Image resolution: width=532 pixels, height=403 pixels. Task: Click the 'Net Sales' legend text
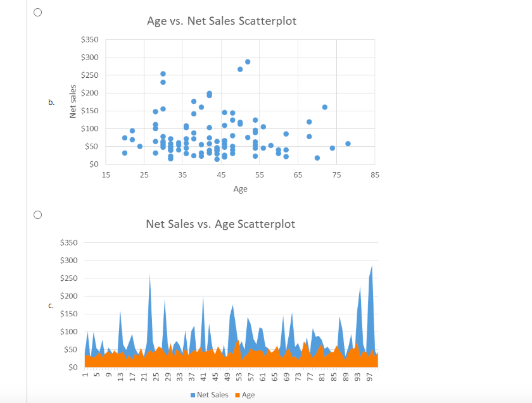click(212, 395)
